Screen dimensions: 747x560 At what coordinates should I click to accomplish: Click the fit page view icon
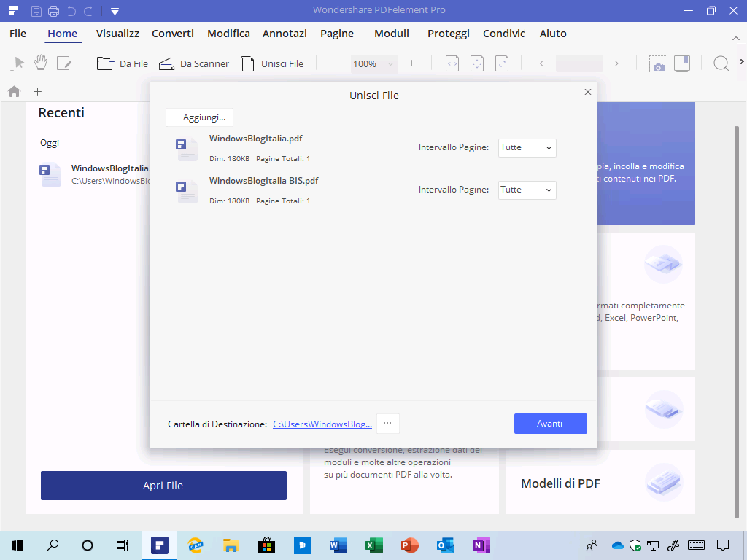477,63
